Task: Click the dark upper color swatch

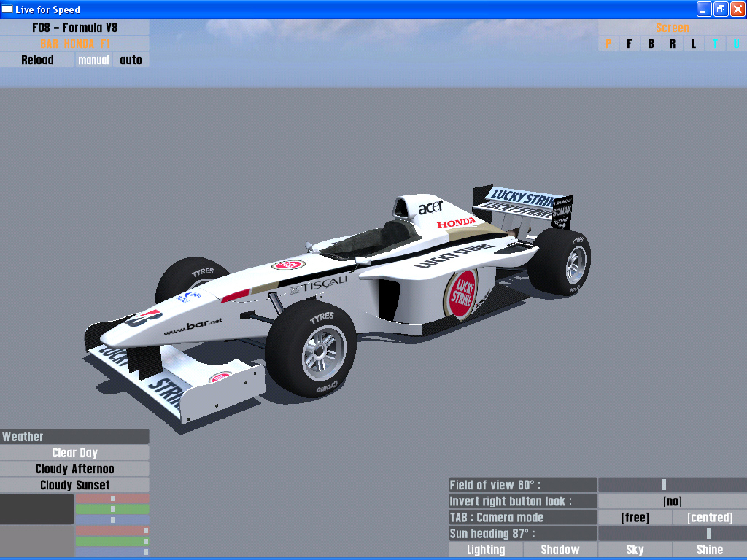Action: point(37,509)
